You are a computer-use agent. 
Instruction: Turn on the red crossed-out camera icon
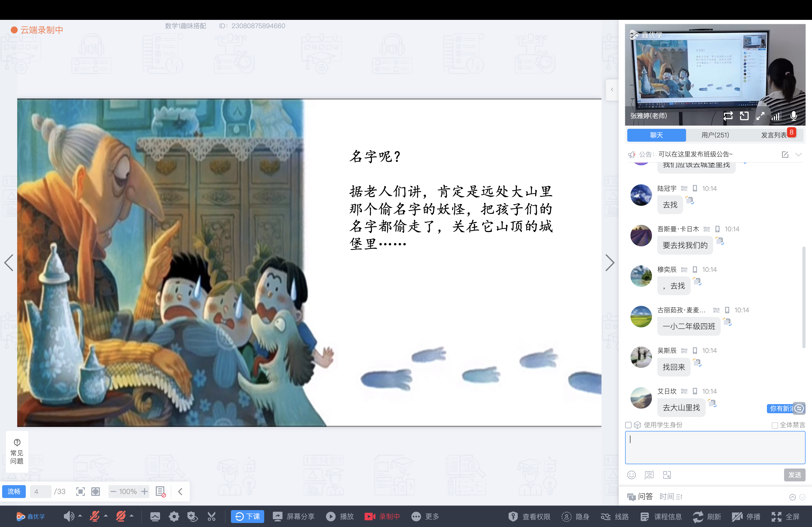[x=121, y=517]
